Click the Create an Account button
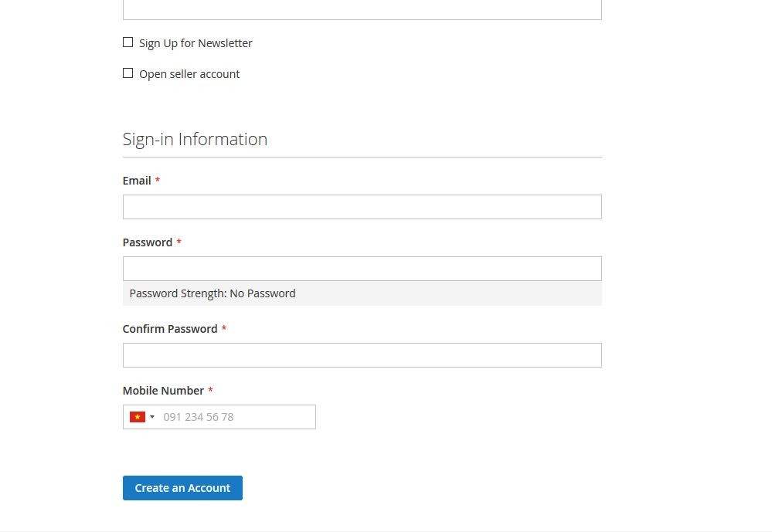Image resolution: width=772 pixels, height=532 pixels. pyautogui.click(x=182, y=488)
